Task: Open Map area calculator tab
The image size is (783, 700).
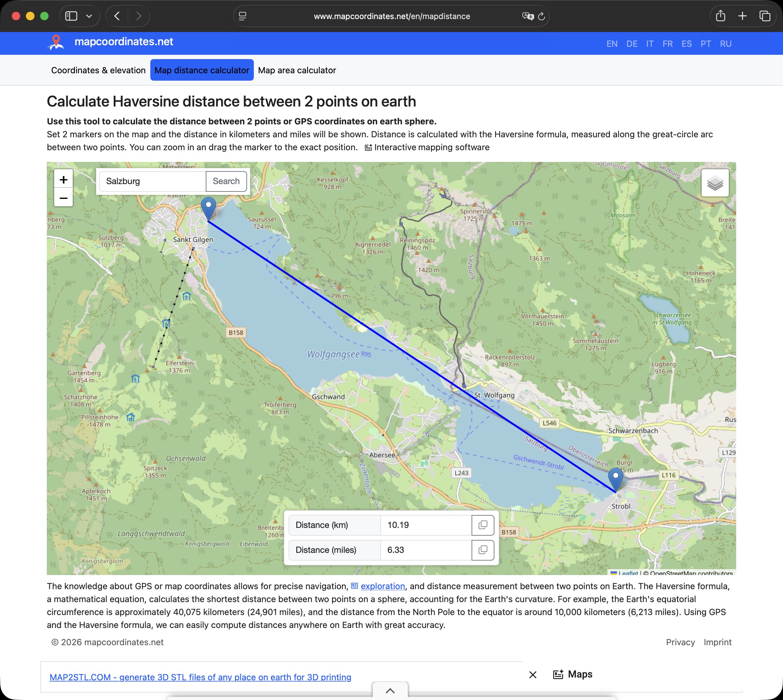Action: (x=297, y=70)
